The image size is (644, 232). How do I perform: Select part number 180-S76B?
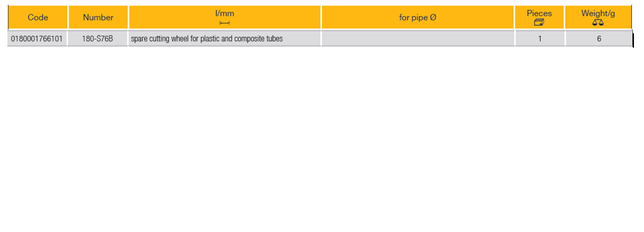point(98,39)
